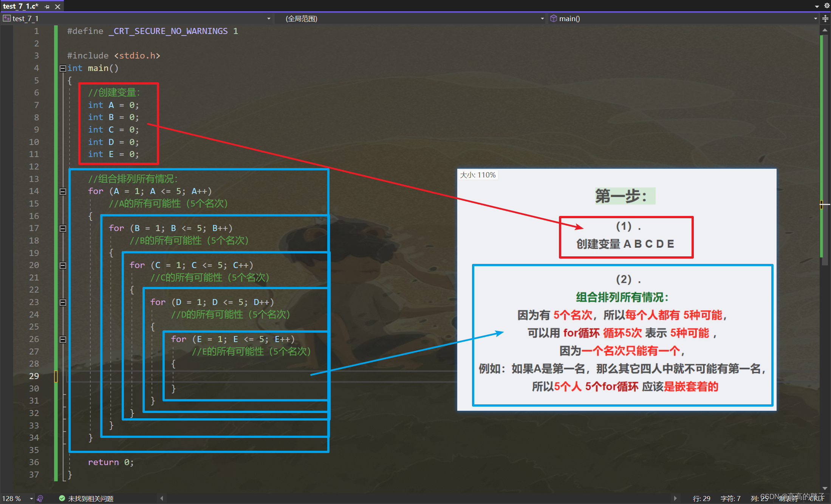The height and width of the screenshot is (504, 831).
Task: Click the CRLF line ending indicator
Action: click(x=817, y=499)
